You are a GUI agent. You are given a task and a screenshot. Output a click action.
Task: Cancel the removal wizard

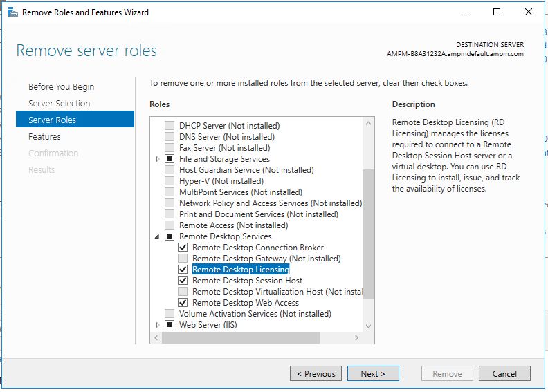tap(504, 374)
